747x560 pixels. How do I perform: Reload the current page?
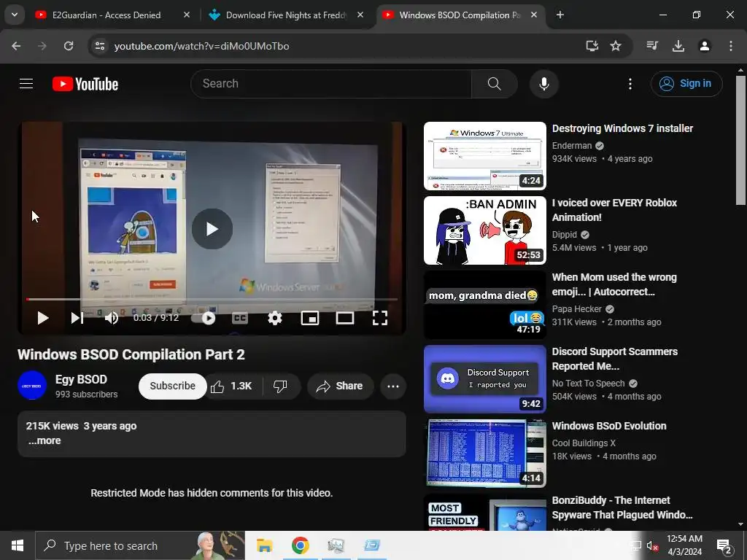tap(69, 46)
